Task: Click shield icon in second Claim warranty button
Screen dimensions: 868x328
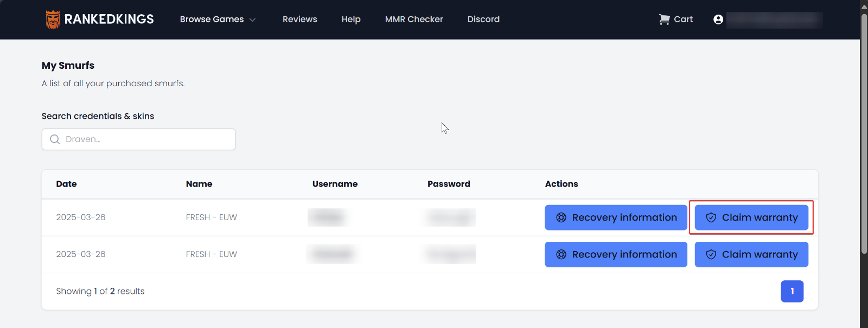Action: pos(711,254)
